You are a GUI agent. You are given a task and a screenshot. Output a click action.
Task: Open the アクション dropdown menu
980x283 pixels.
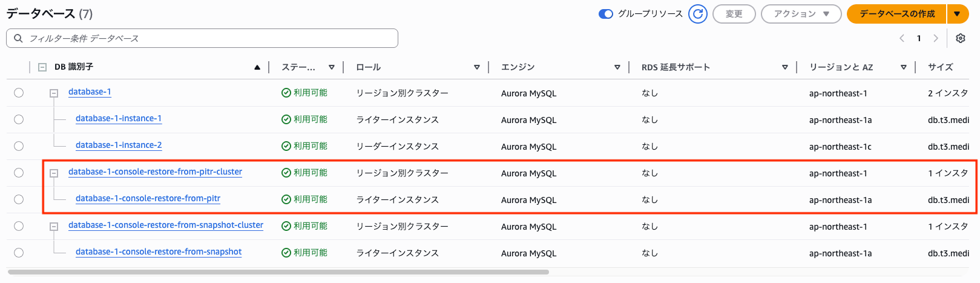(801, 14)
